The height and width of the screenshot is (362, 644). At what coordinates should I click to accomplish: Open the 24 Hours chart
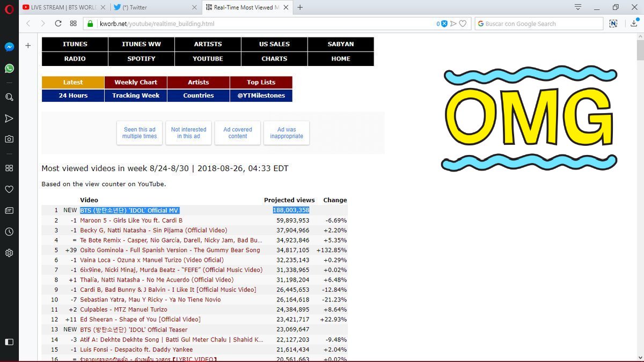[73, 95]
